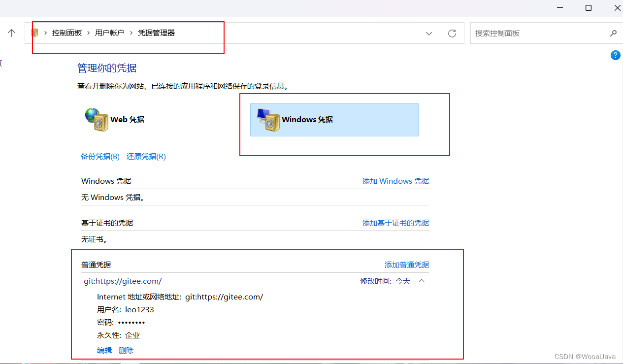Maximize the window
Screen dimensions: 623x364
click(589, 8)
